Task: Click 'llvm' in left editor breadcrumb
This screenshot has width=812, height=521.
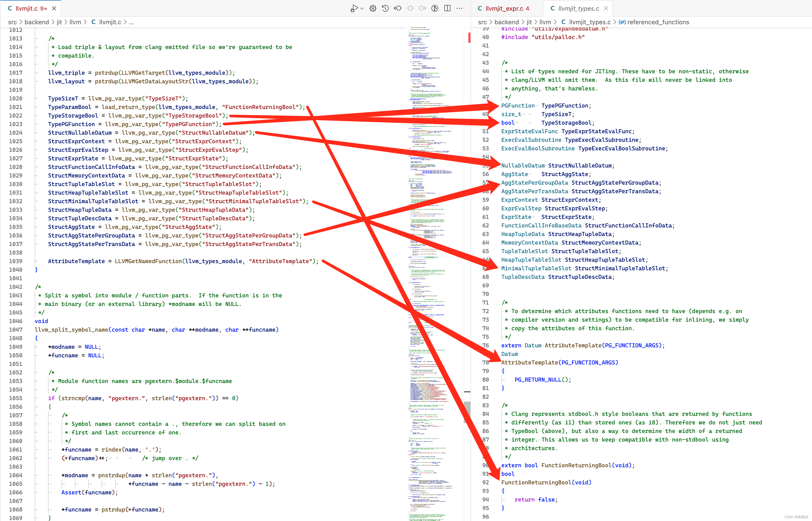Action: (x=75, y=22)
